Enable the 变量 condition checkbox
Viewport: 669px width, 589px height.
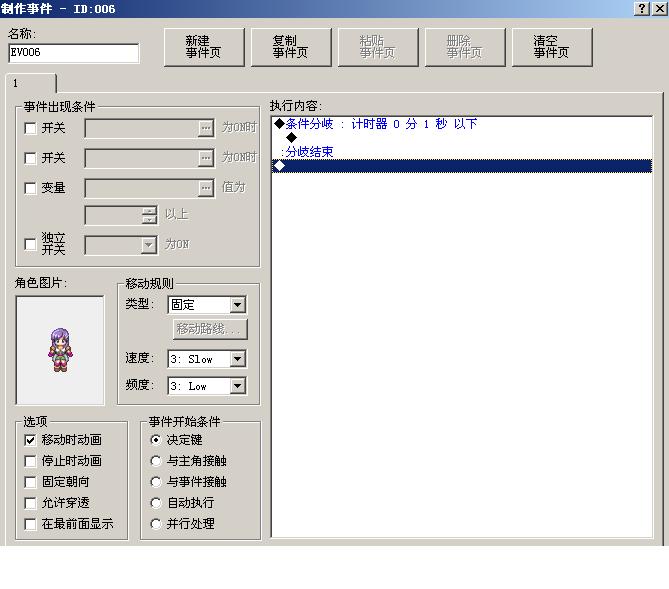[30, 188]
